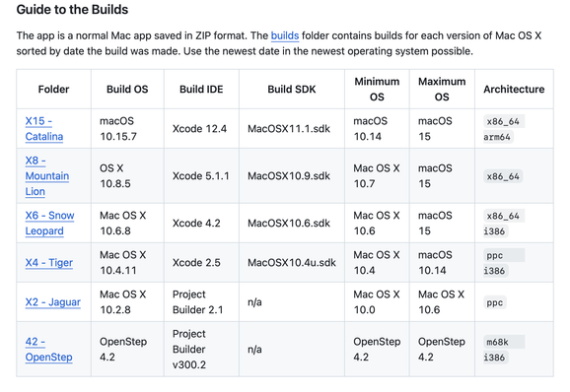Image resolution: width=570 pixels, height=392 pixels.
Task: Click the Maximum OS column header
Action: 442,90
